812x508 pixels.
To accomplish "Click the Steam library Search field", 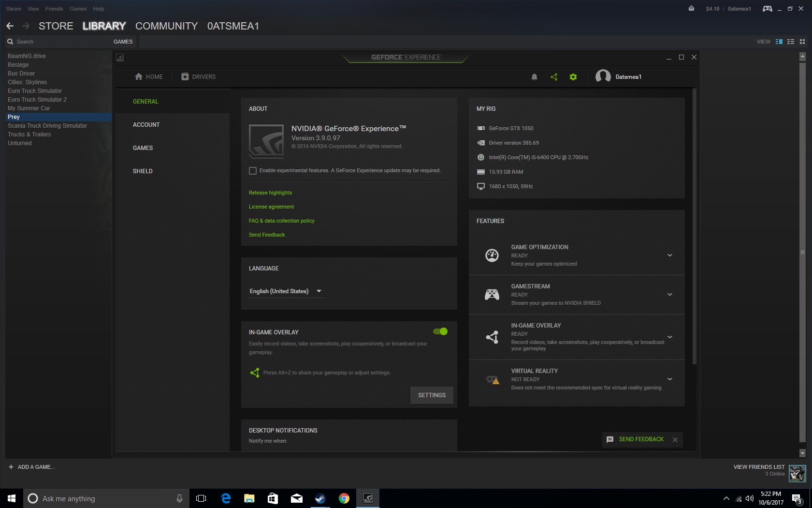I will point(58,42).
